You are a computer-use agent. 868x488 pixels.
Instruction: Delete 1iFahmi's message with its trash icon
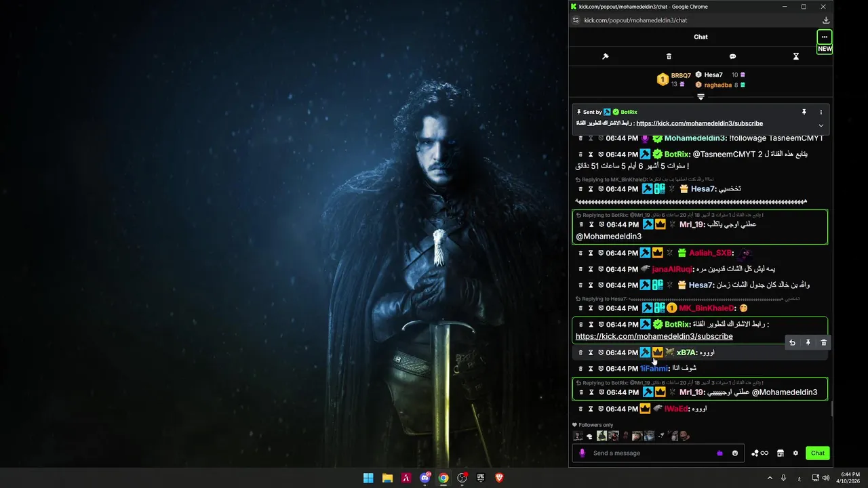580,369
